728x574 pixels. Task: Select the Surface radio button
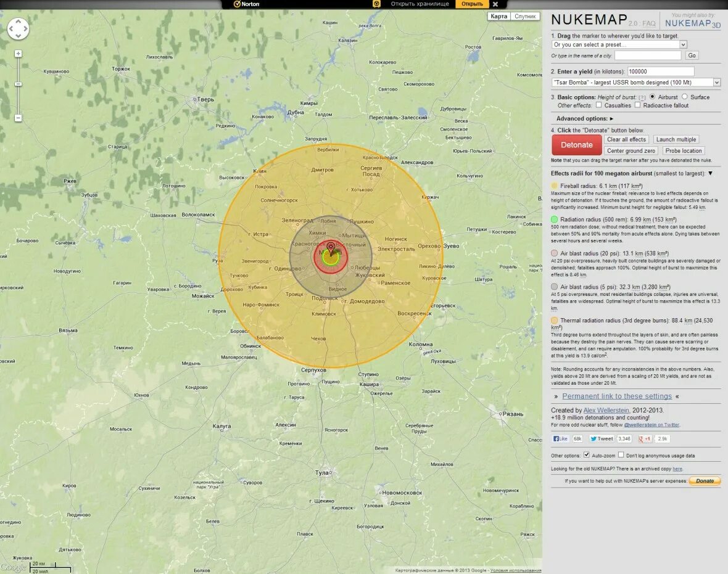[684, 97]
